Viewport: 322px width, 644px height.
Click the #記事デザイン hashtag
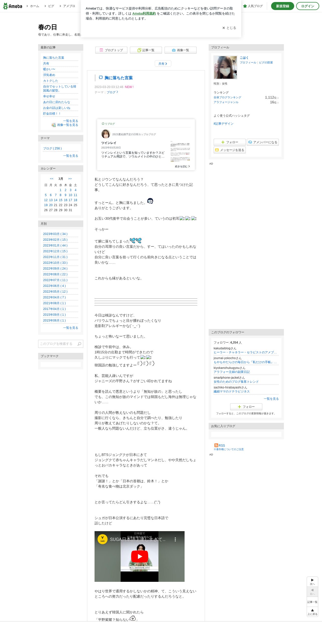pos(223,124)
